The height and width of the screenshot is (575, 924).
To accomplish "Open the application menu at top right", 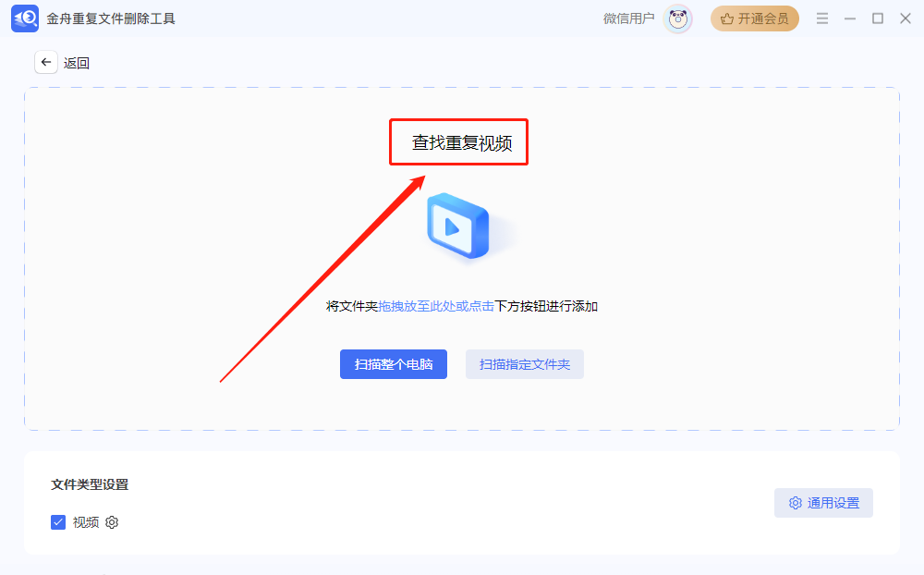I will 821,18.
